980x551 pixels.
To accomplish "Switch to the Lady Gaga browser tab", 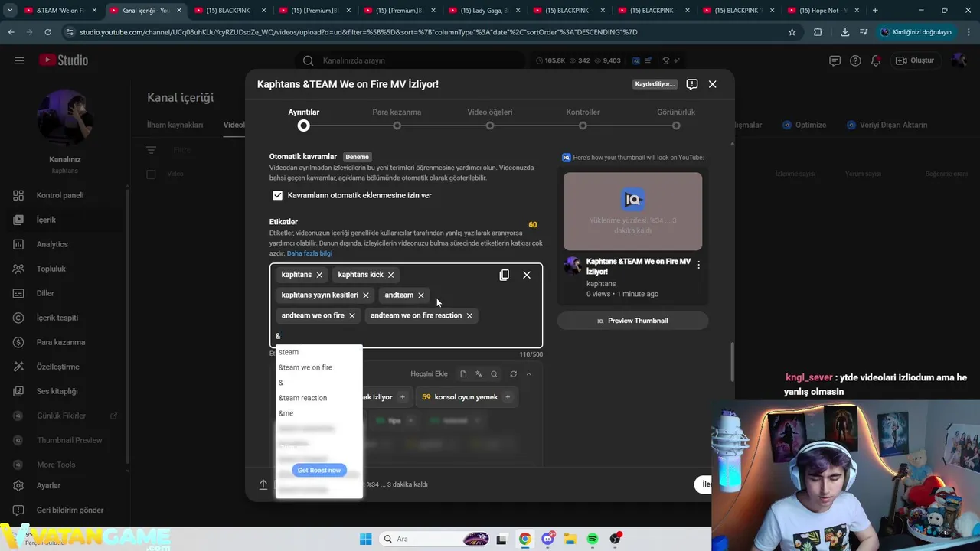I will click(x=483, y=11).
